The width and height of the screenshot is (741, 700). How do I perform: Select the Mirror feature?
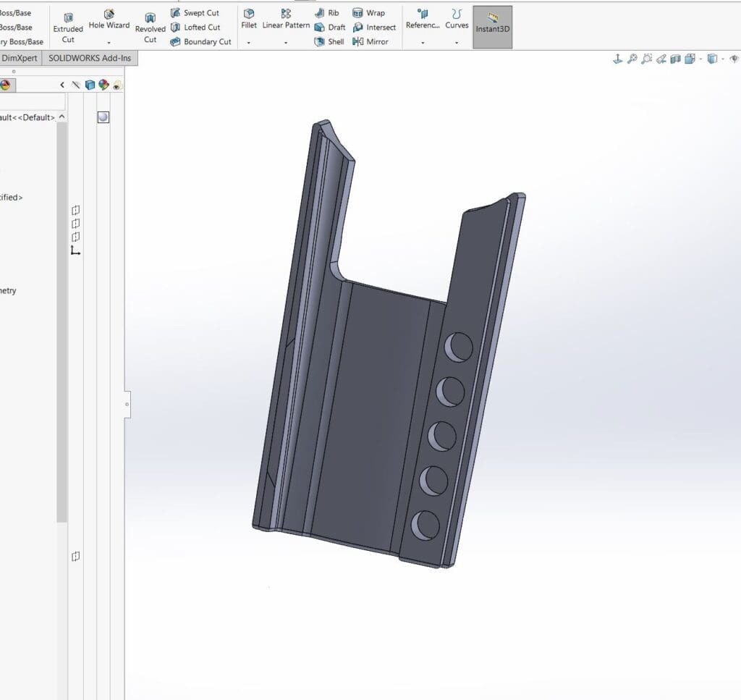tap(370, 42)
